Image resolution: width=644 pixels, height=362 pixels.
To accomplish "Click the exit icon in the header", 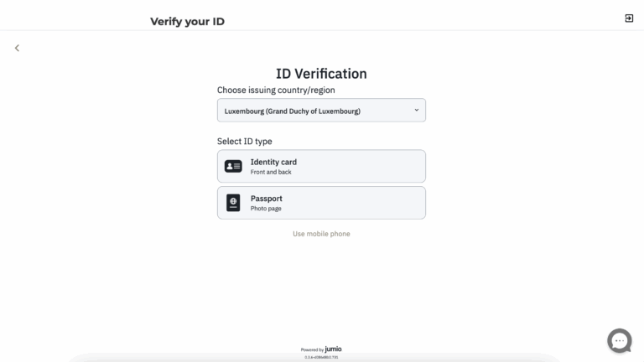I will pos(629,18).
